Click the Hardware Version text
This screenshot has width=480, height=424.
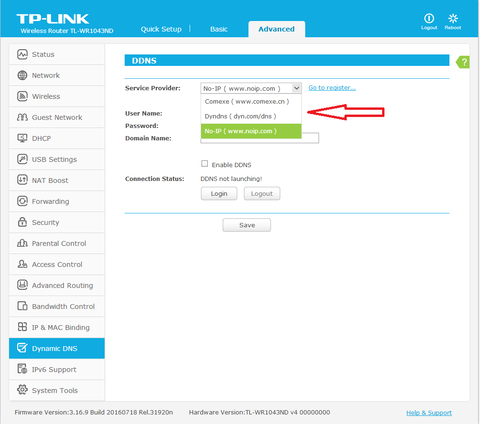pos(259,412)
